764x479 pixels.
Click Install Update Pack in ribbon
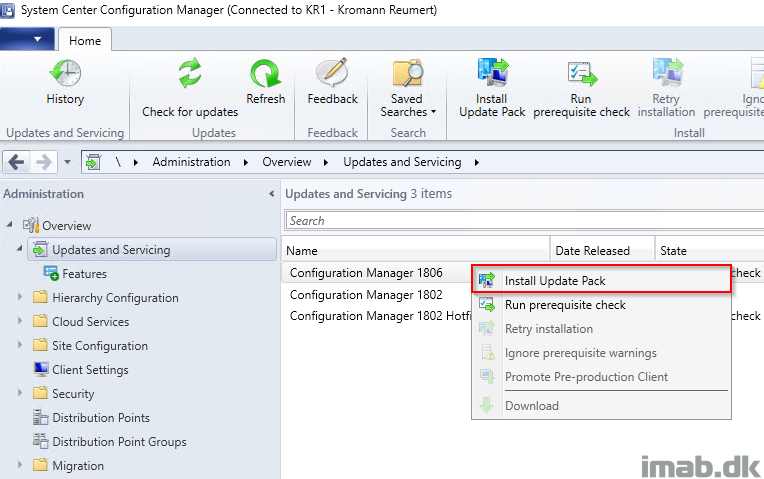[492, 88]
